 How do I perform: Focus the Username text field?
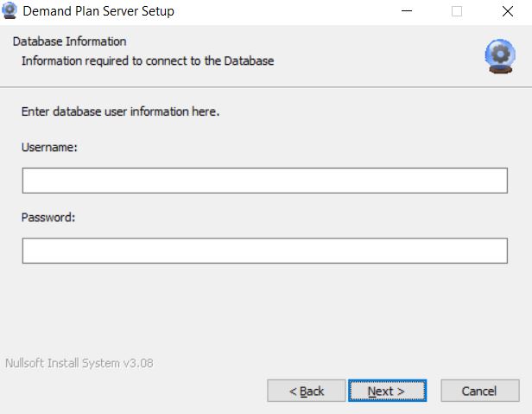[x=264, y=181]
